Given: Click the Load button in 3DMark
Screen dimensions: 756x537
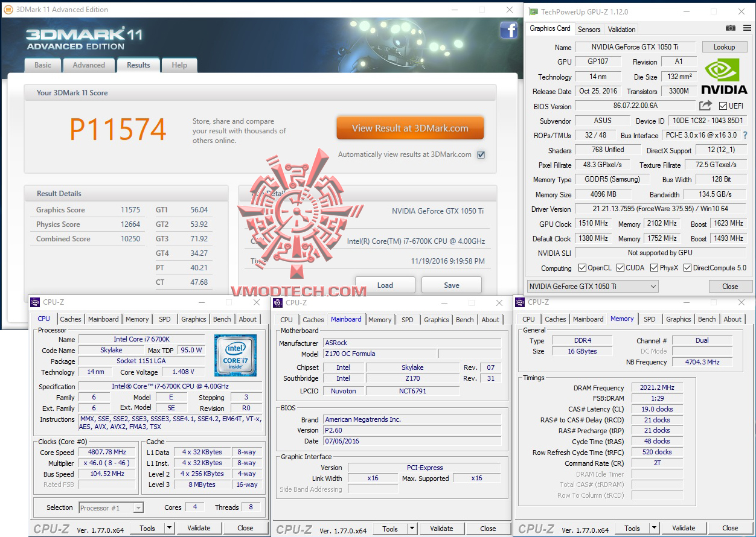Looking at the screenshot, I should (x=385, y=285).
